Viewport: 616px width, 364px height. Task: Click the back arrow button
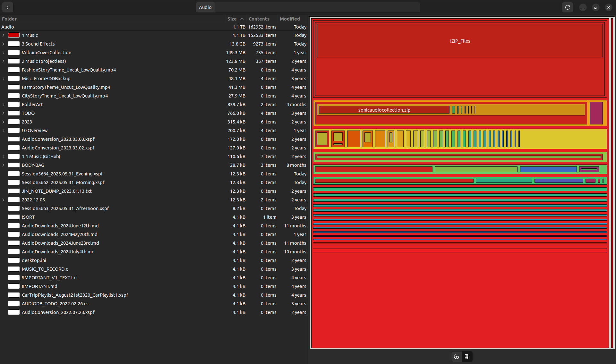(x=7, y=7)
